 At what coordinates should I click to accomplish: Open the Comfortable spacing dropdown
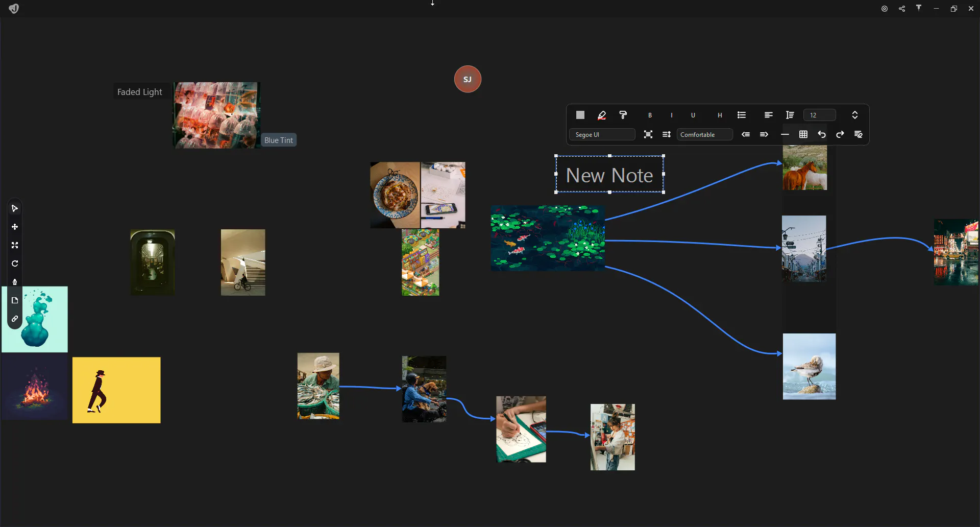point(705,135)
